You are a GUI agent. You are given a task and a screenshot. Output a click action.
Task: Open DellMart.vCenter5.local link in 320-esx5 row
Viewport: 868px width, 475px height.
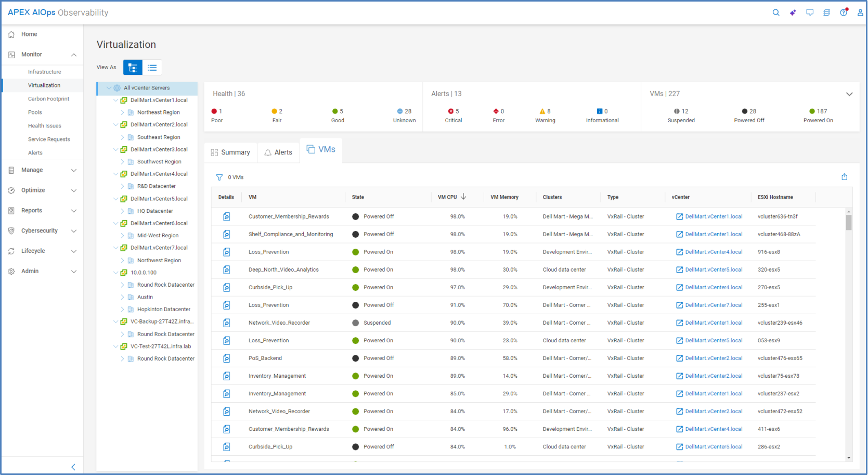714,269
